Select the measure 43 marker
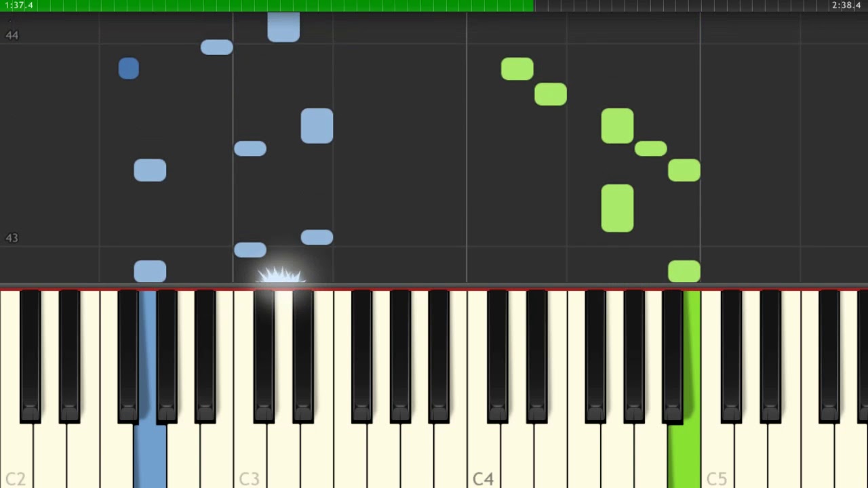The height and width of the screenshot is (488, 868). click(x=12, y=238)
